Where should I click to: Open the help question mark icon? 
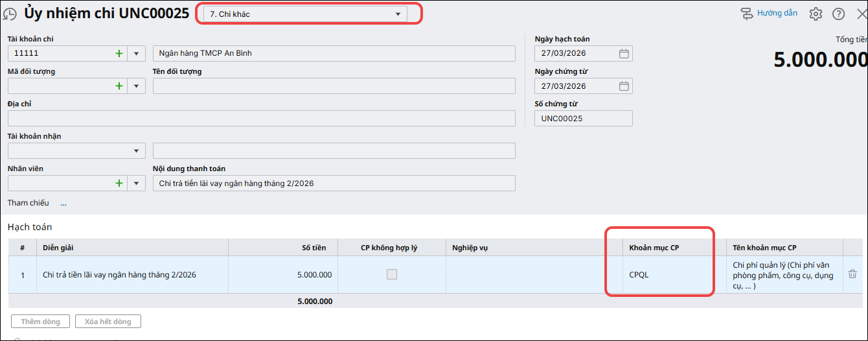click(x=839, y=14)
